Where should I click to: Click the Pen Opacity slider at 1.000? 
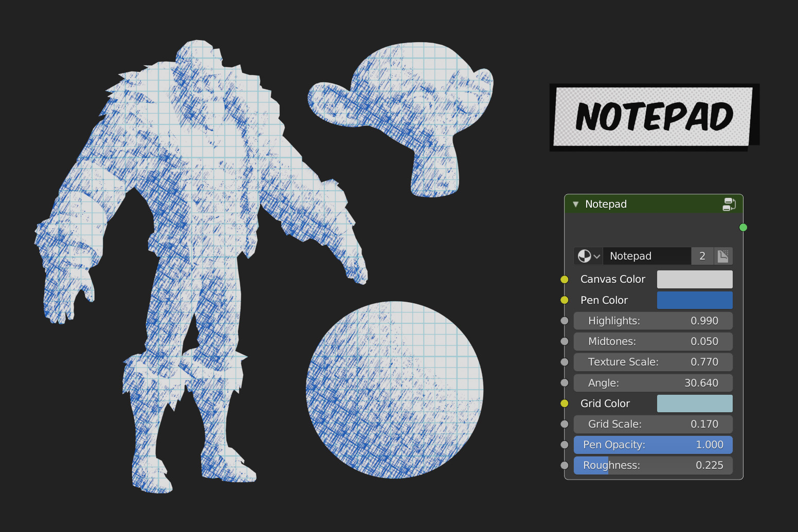point(653,445)
